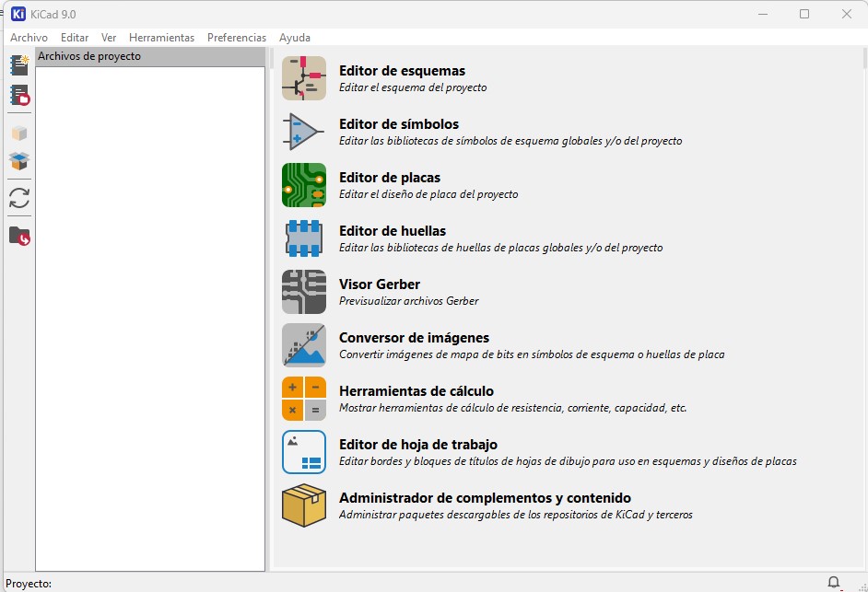Click the Editor de símbolos title text

(399, 124)
